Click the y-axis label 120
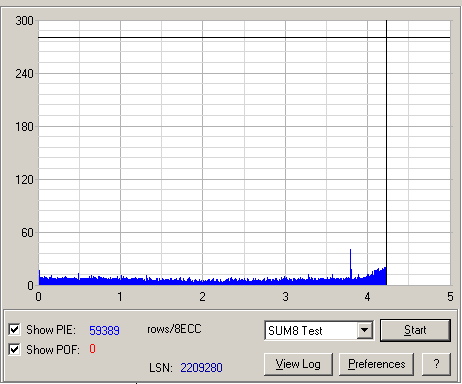Image resolution: width=462 pixels, height=384 pixels. [24, 180]
